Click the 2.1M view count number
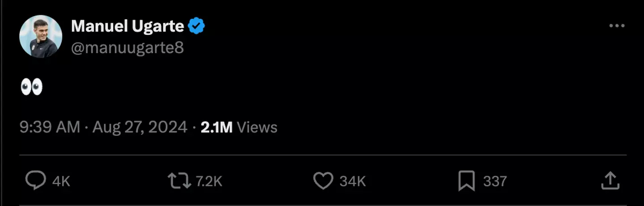The width and height of the screenshot is (644, 206). (216, 127)
